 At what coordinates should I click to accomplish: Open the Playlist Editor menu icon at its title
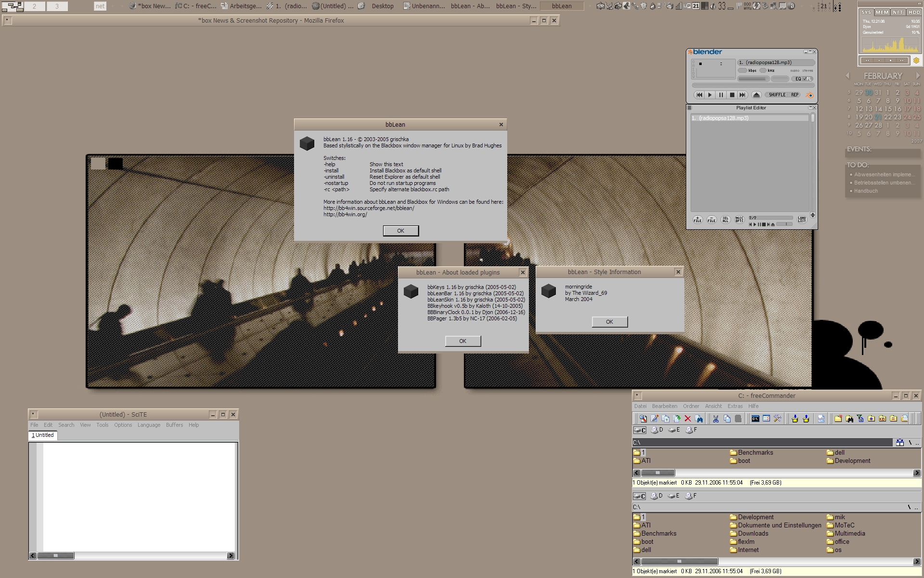690,108
